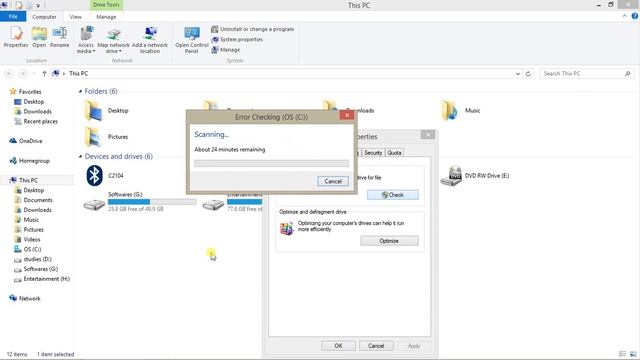Viewport: 640px width, 360px height.
Task: Click the scanning progress bar
Action: tap(271, 163)
